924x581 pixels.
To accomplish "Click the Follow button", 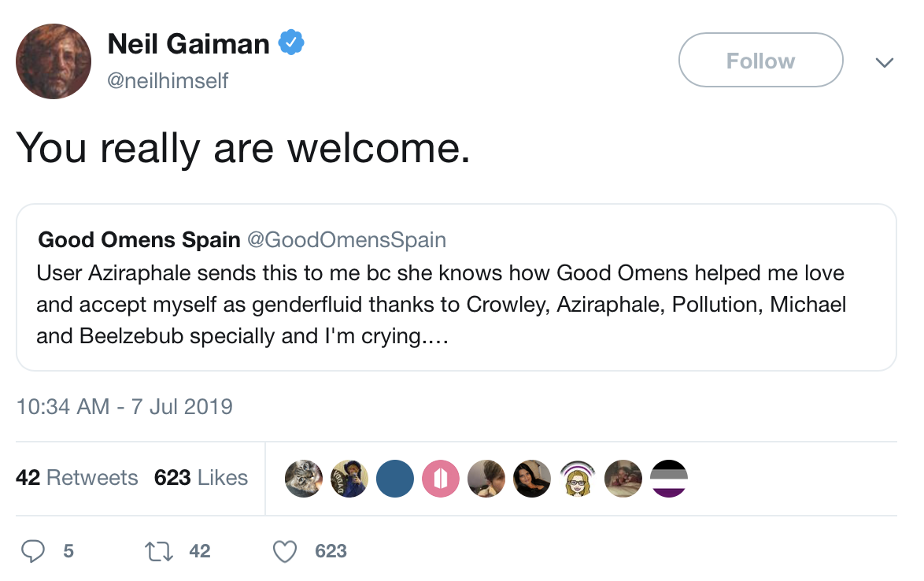I will point(760,60).
